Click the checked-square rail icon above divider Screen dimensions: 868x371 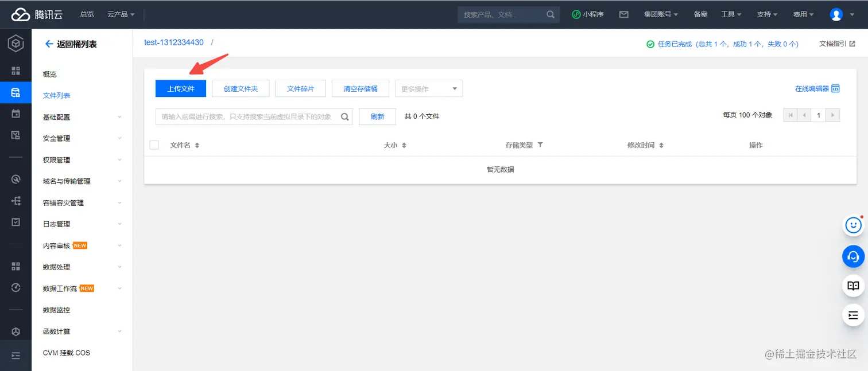(x=15, y=135)
